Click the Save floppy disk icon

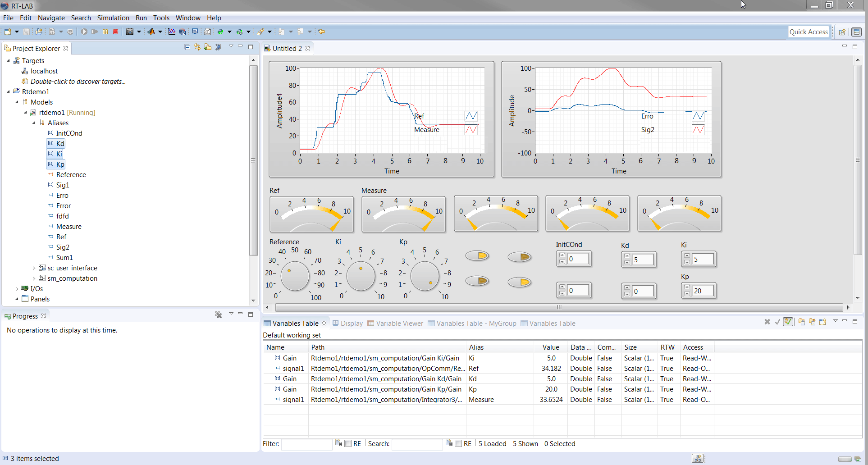[26, 32]
